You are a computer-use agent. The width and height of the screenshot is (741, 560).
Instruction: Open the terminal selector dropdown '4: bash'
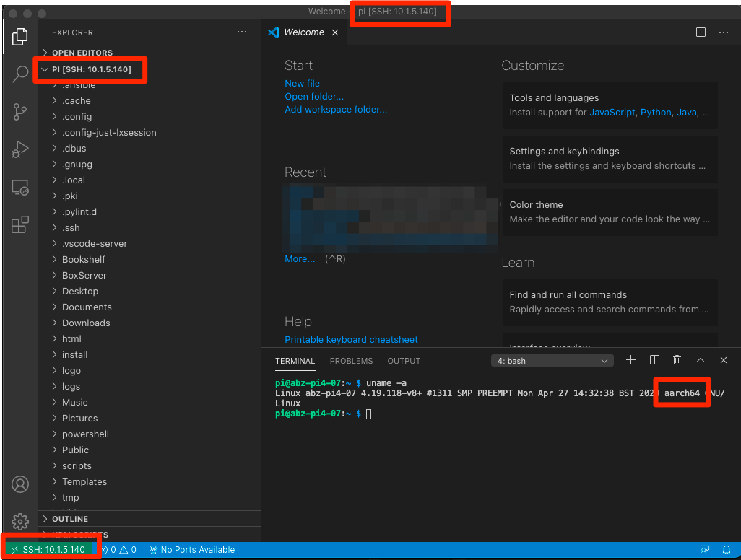pyautogui.click(x=552, y=361)
